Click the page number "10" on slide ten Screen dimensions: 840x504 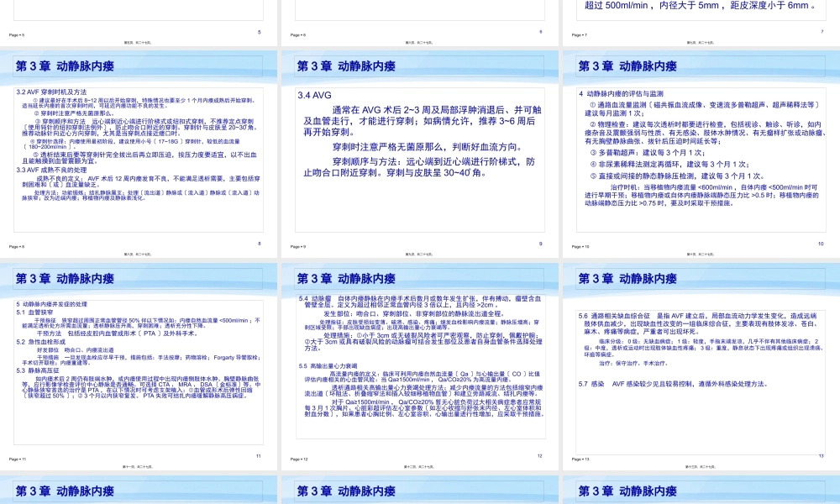pos(822,242)
